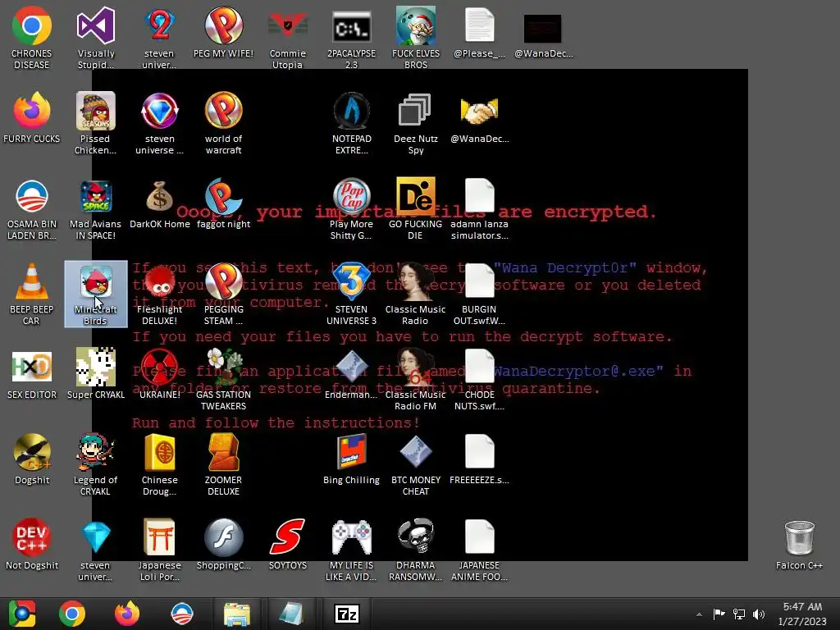Click the Start button on the taskbar
The height and width of the screenshot is (630, 840).
click(22, 614)
